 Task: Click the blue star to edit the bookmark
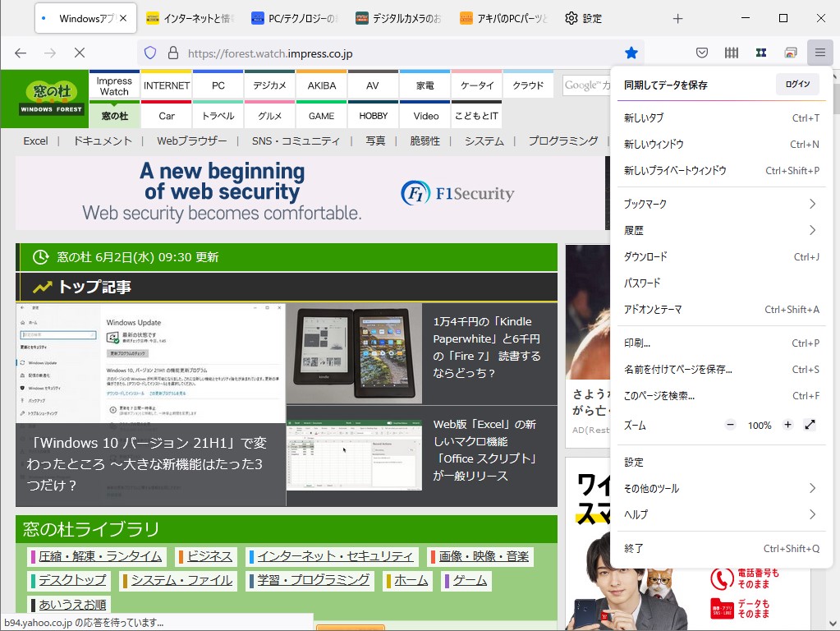(631, 52)
